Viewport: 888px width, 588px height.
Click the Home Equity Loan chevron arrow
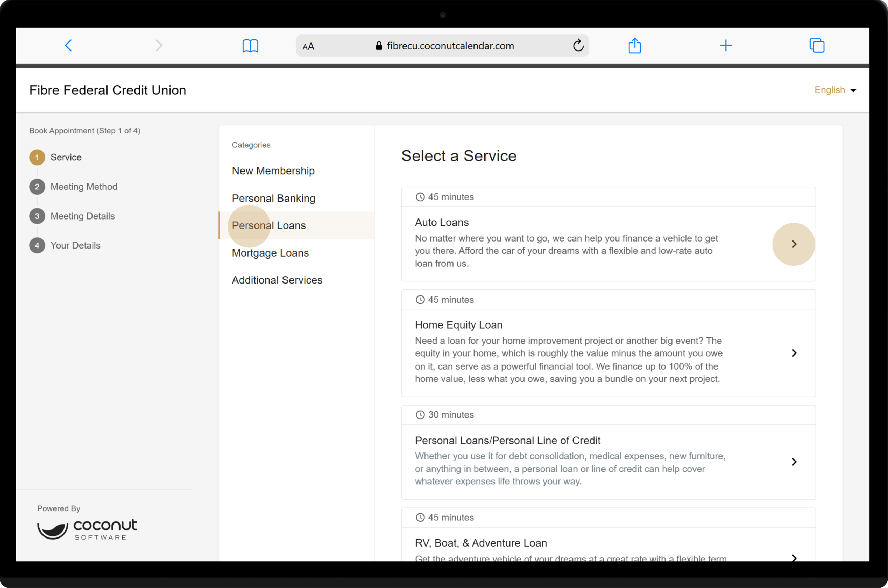(794, 353)
